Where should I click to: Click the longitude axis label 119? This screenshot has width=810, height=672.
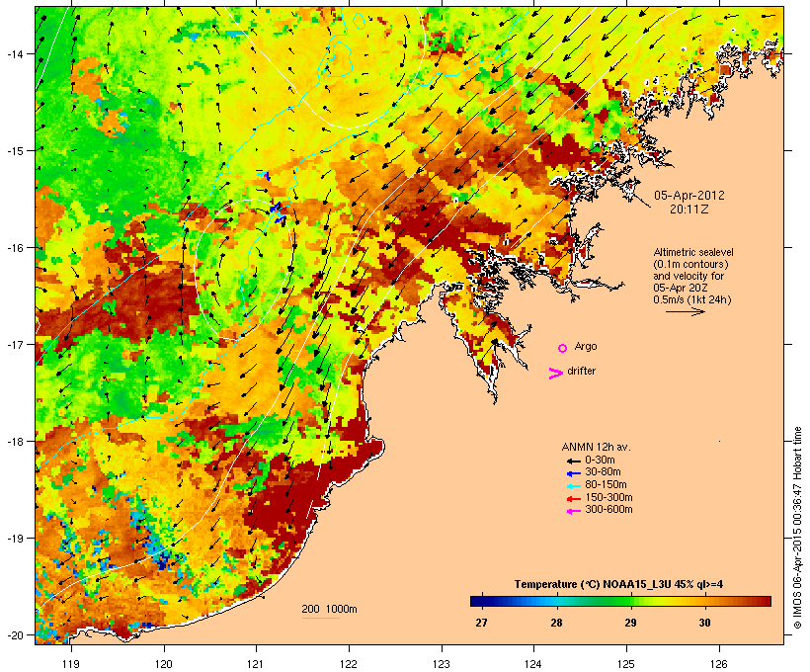(x=71, y=664)
